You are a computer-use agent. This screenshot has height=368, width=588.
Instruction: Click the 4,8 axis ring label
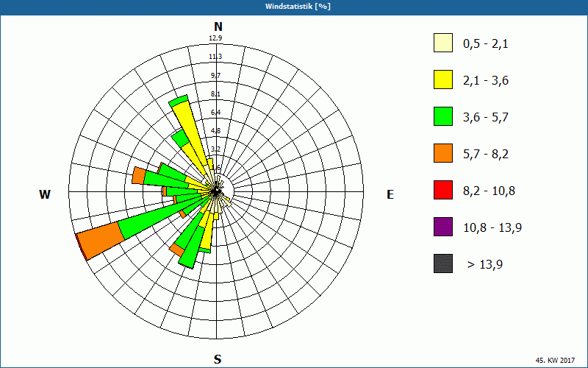(x=215, y=131)
